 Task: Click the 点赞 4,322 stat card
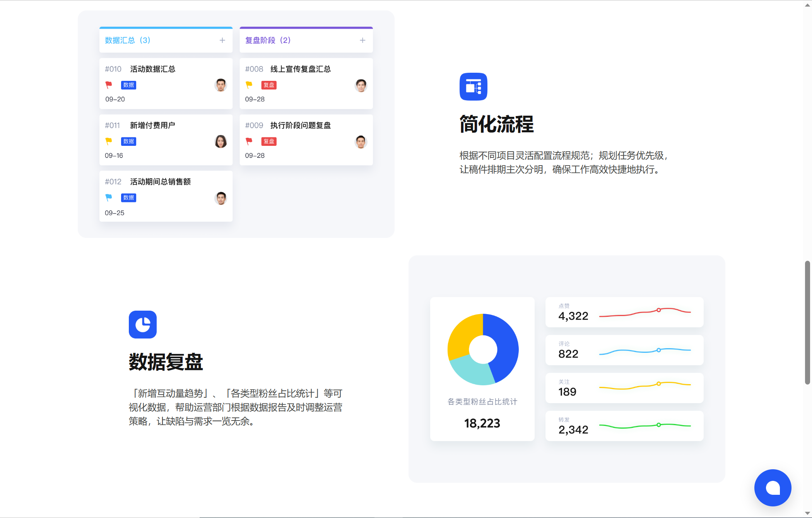click(x=624, y=312)
